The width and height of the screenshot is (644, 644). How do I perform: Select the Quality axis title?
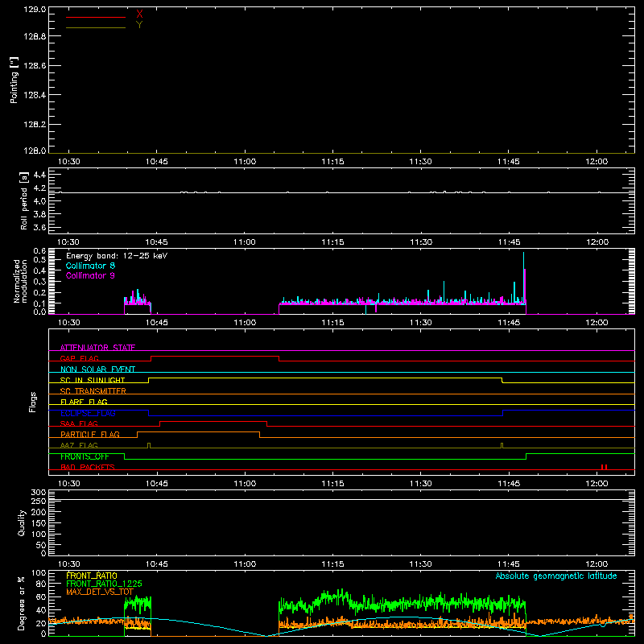22,523
